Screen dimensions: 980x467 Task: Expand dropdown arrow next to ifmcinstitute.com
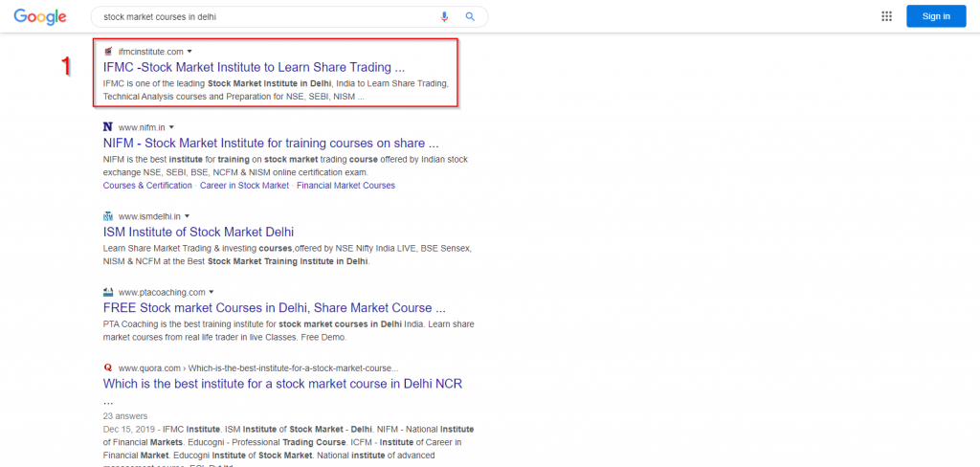tap(189, 52)
